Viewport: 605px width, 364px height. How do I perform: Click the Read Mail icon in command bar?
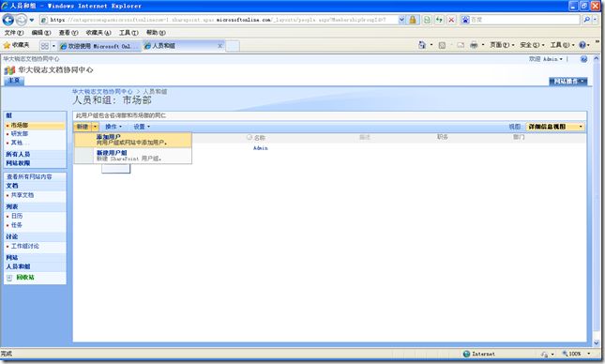(461, 45)
